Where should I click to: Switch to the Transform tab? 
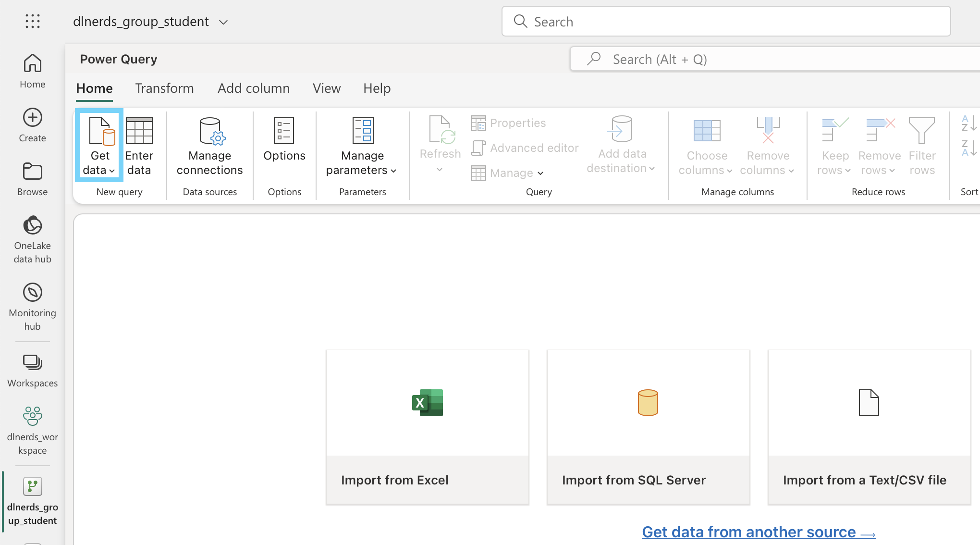(x=164, y=88)
